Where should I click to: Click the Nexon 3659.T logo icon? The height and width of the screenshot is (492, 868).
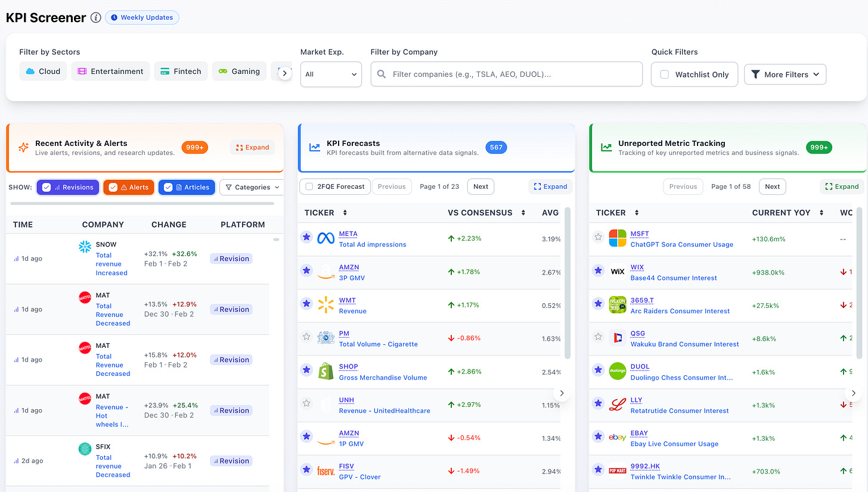click(618, 304)
